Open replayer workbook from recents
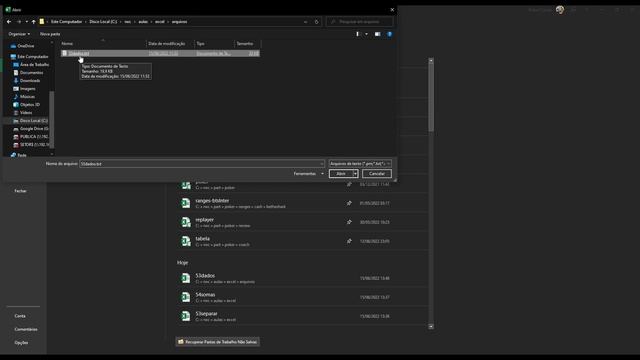This screenshot has width=640, height=360. coord(302,222)
